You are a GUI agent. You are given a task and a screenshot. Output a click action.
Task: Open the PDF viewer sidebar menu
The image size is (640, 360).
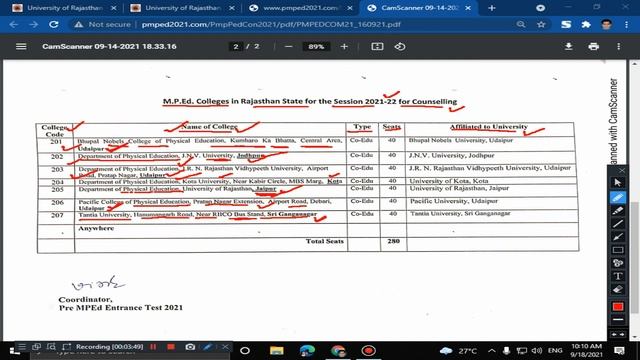tap(21, 47)
